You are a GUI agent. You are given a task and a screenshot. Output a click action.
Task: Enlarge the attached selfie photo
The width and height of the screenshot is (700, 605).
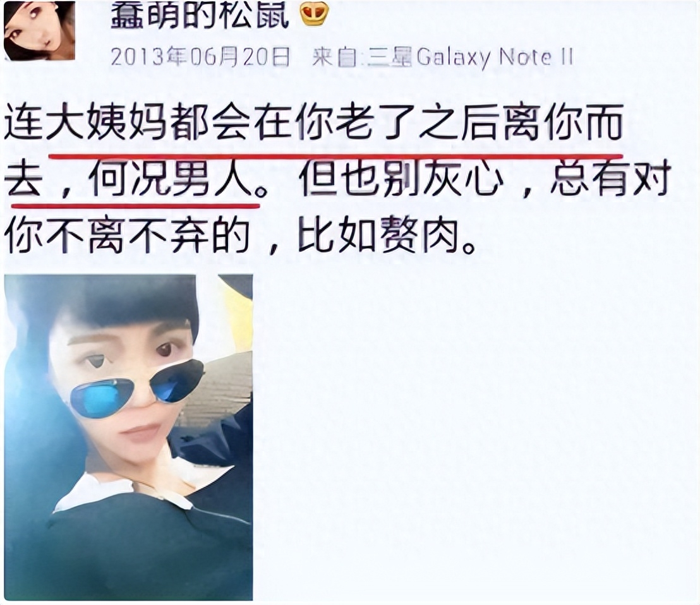(x=129, y=437)
